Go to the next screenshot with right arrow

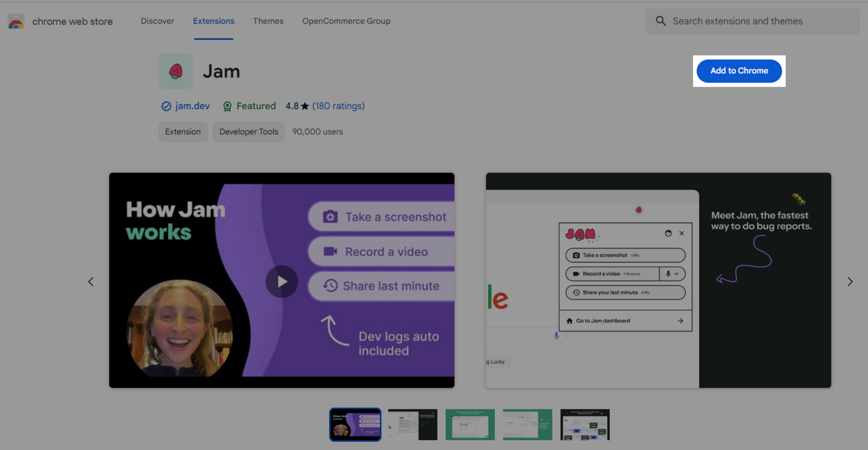tap(850, 281)
